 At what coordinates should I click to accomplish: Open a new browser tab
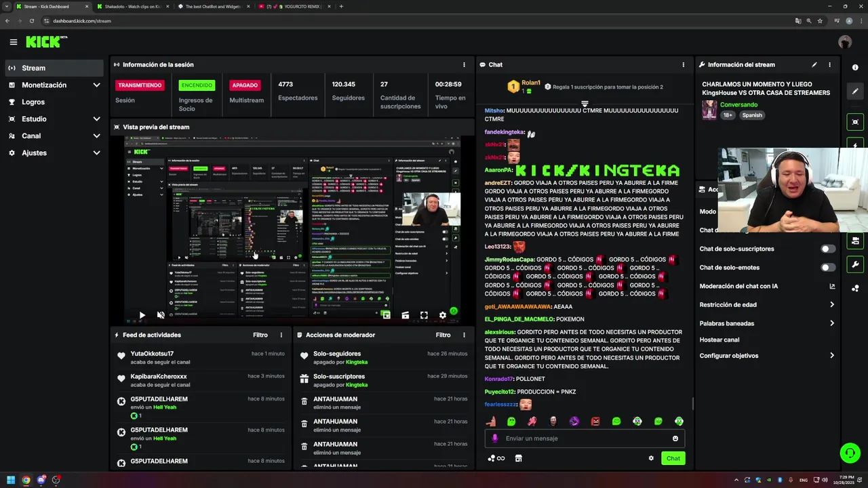coord(341,6)
